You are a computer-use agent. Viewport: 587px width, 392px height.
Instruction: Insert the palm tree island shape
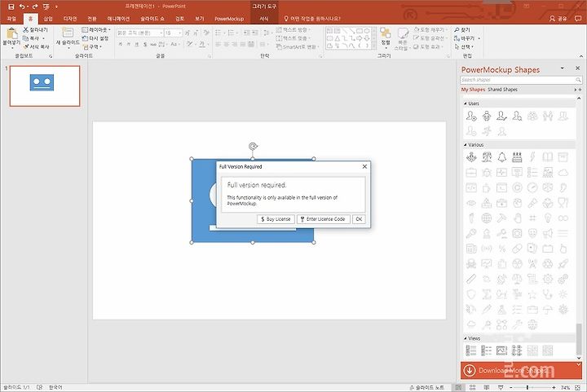pyautogui.click(x=487, y=157)
